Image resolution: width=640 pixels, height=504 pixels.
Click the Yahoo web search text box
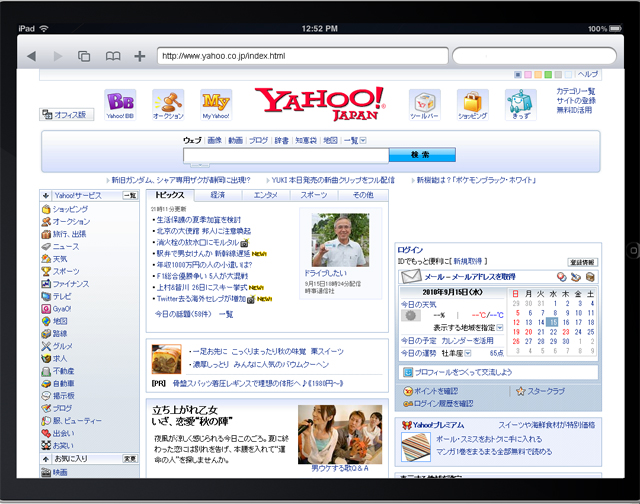pos(286,155)
